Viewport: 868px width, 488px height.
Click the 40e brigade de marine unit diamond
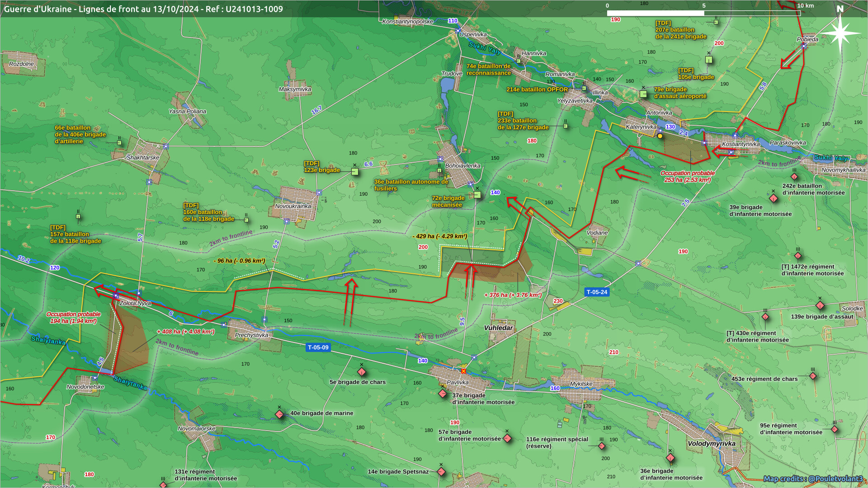click(279, 414)
